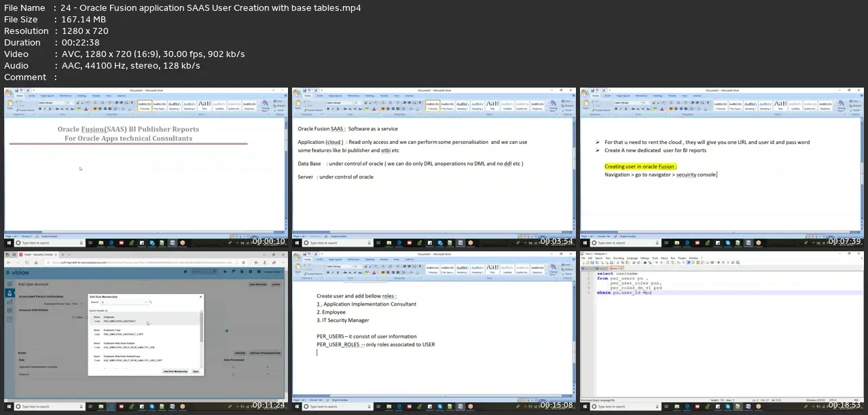The width and height of the screenshot is (868, 415).
Task: Toggle Italic in the 00:15:08 Word thumbnail
Action: [x=333, y=273]
